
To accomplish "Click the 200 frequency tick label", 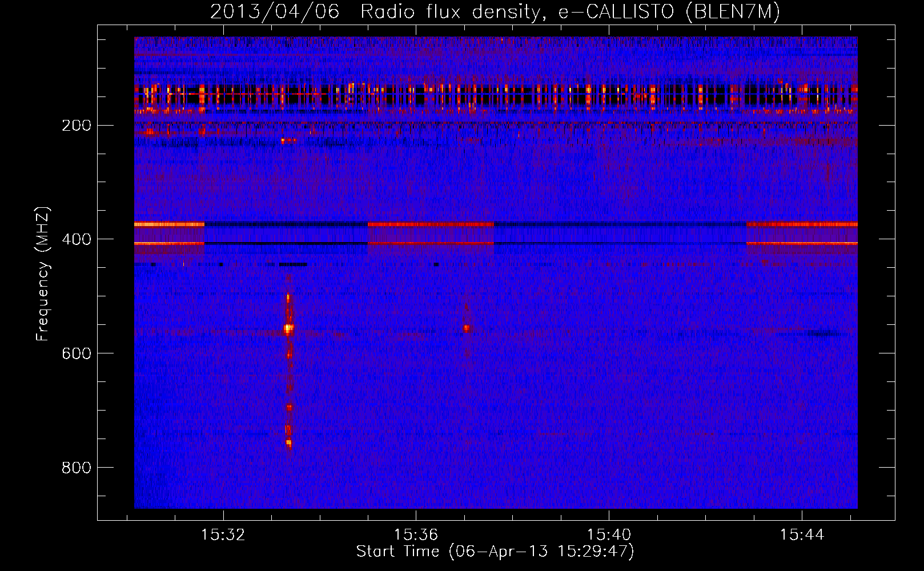I will point(77,125).
